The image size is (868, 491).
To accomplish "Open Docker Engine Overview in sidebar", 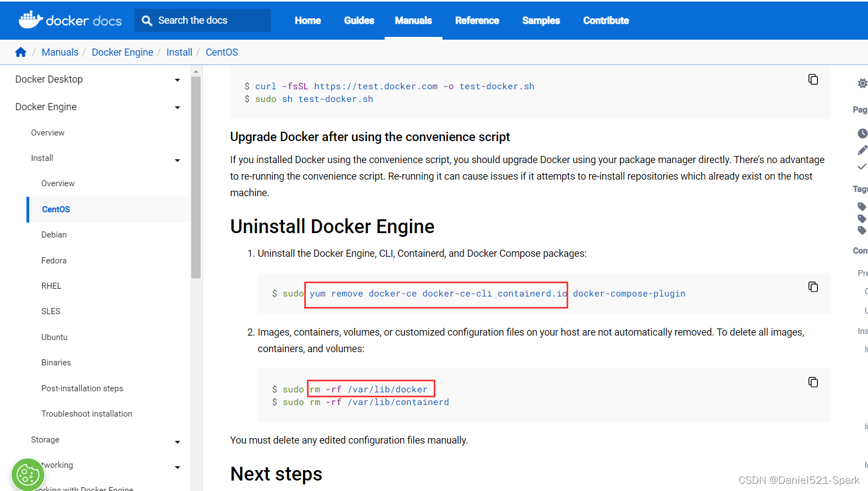I will [x=48, y=133].
